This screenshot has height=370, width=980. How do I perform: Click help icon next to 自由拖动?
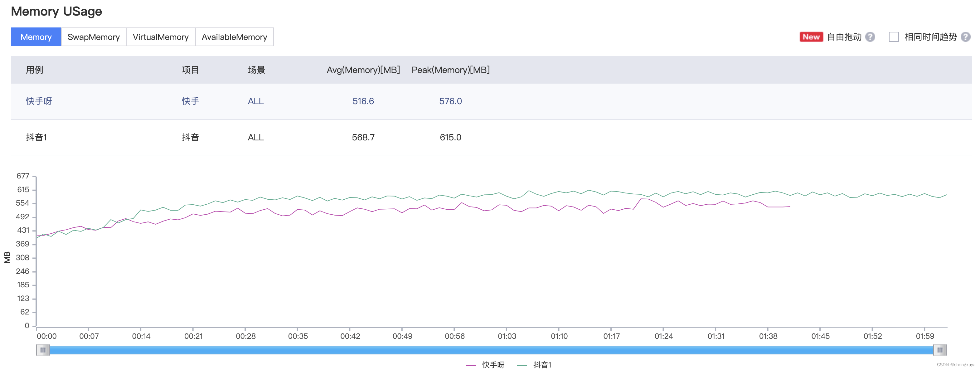tap(870, 37)
